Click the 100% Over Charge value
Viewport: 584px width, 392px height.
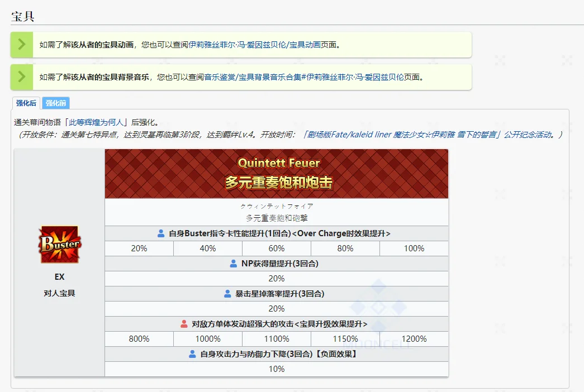coord(414,248)
